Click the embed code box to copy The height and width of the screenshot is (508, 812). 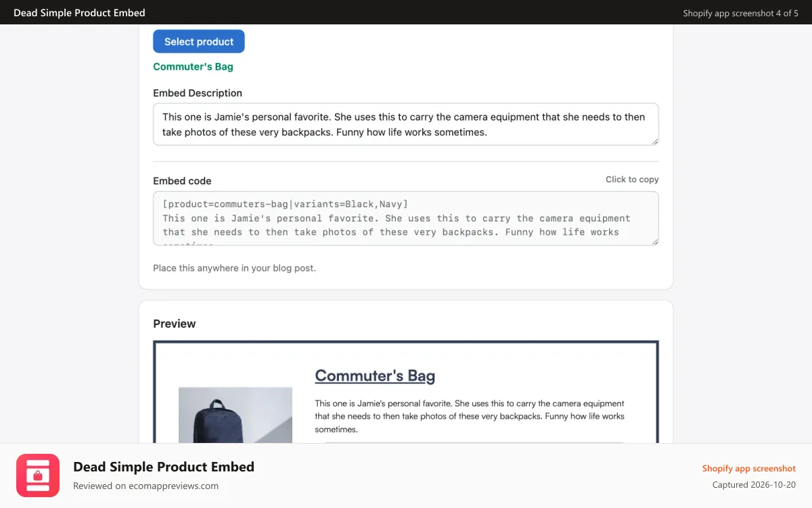406,218
